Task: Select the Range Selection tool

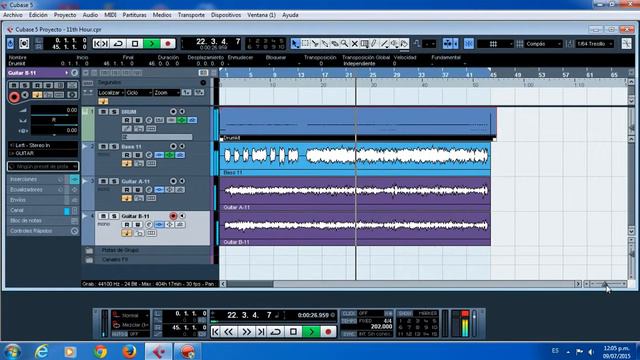Action: [305, 44]
